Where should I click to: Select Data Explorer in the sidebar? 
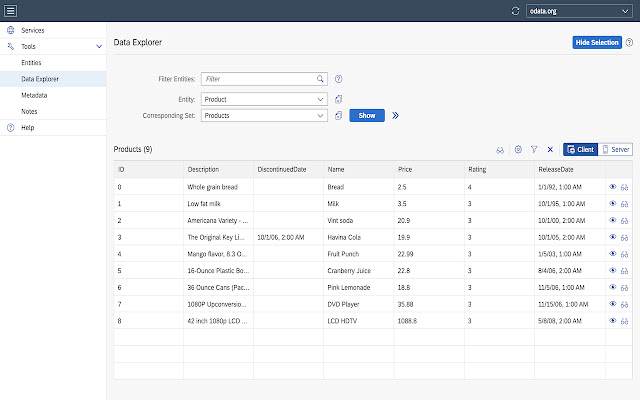53,79
